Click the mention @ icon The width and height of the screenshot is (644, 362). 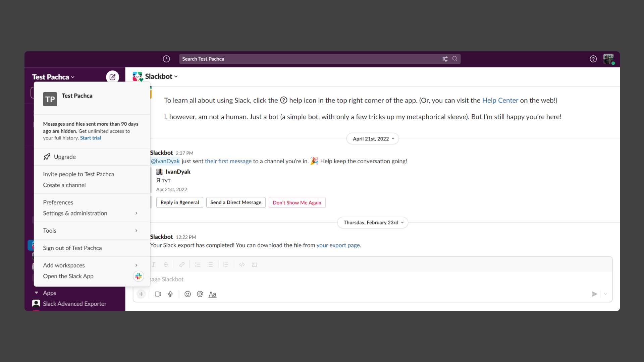tap(200, 294)
